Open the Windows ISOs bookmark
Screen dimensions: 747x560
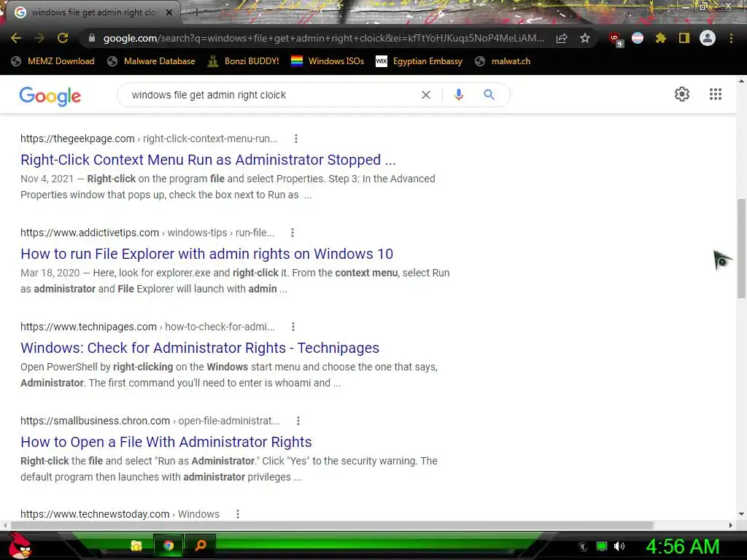(x=328, y=61)
